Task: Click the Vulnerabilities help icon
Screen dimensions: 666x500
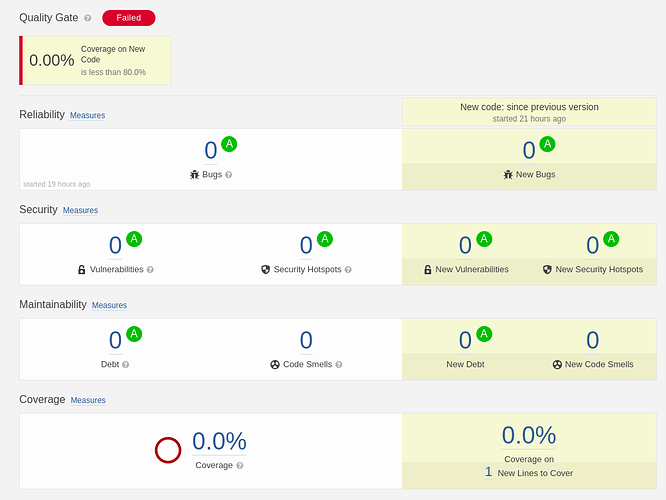Action: point(150,270)
